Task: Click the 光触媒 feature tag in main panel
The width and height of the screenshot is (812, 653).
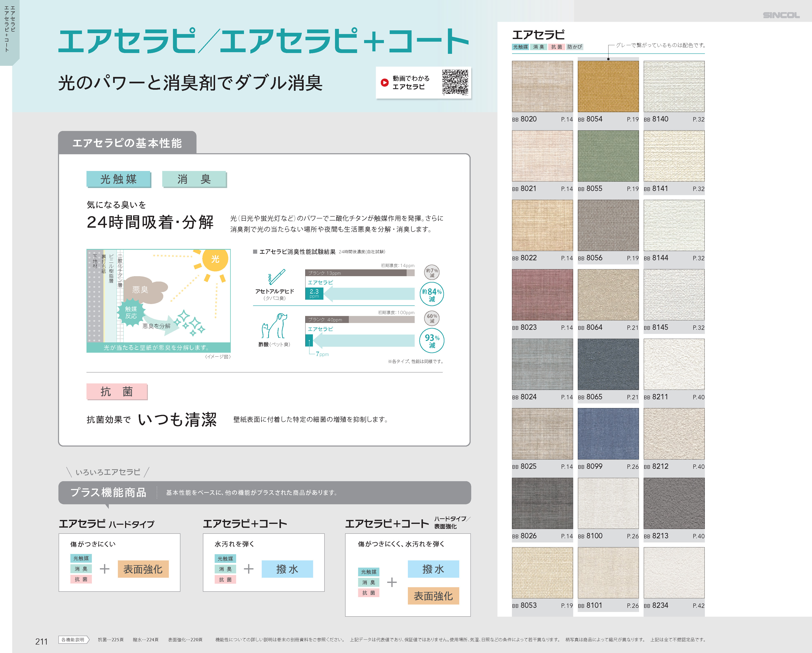Action: [x=119, y=179]
